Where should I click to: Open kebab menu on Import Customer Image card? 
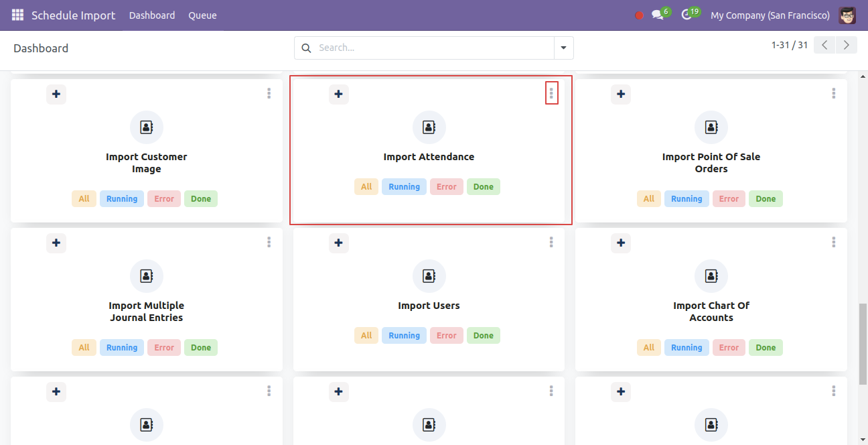click(269, 94)
